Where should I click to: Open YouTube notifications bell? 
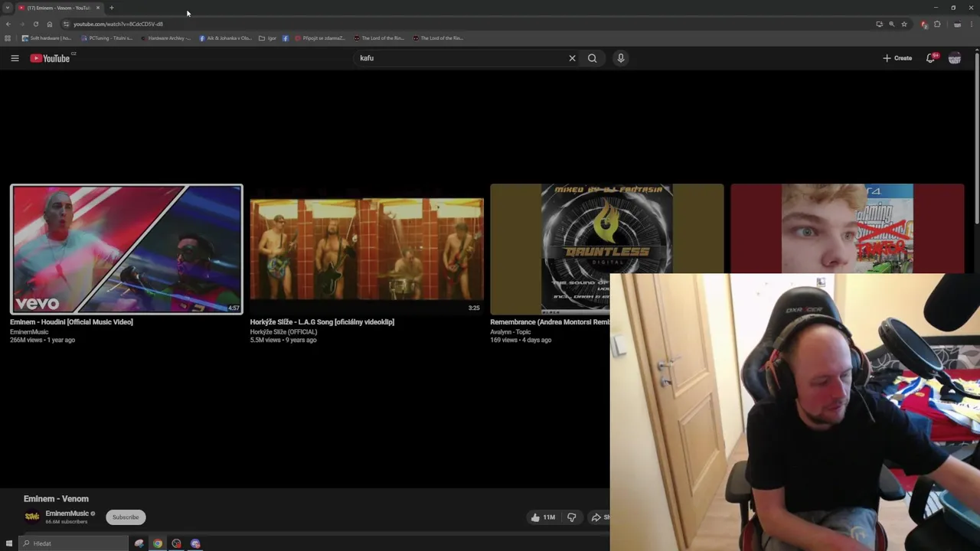931,58
